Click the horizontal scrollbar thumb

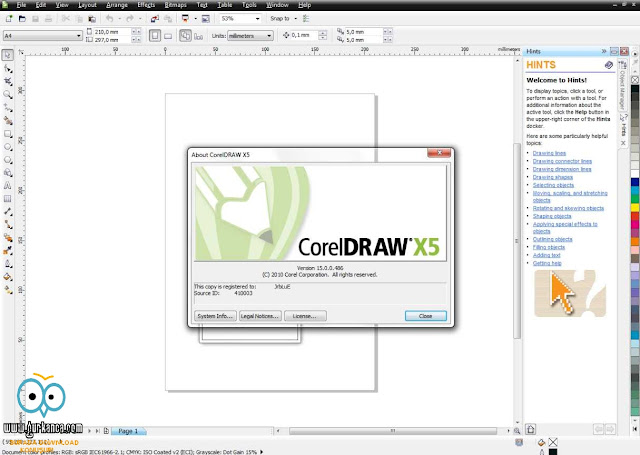(393, 431)
